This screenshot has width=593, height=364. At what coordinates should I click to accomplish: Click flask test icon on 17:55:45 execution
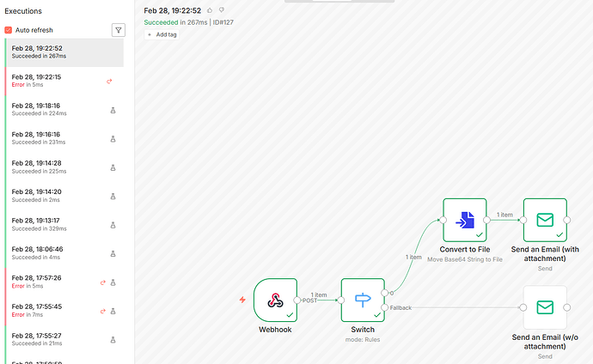coord(113,311)
